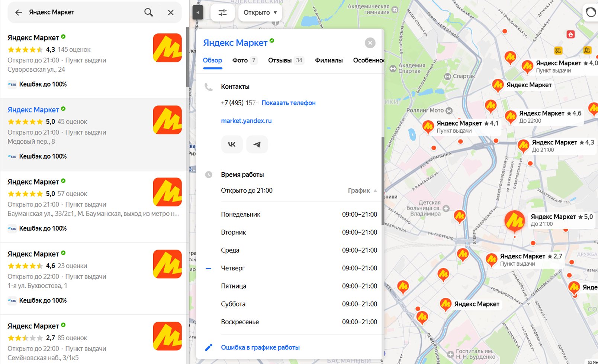Collapse the side panel with the arrow button
The image size is (598, 364).
point(198,13)
